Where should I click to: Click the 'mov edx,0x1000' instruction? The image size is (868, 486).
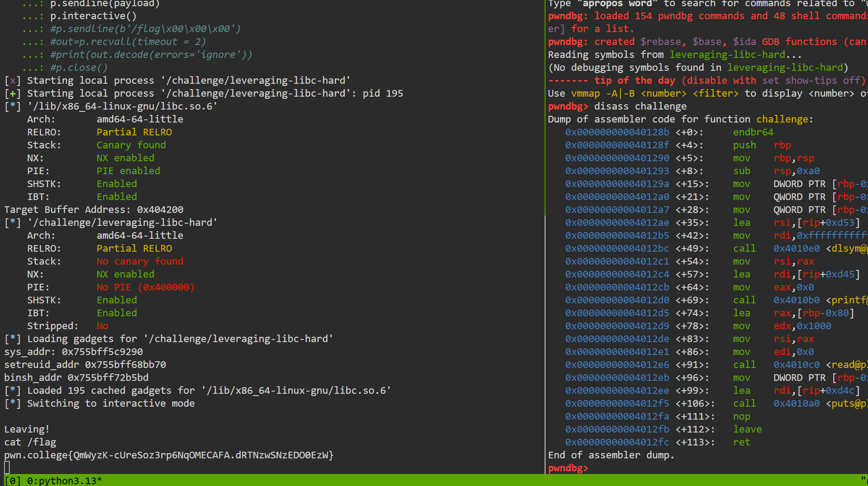[x=782, y=326]
